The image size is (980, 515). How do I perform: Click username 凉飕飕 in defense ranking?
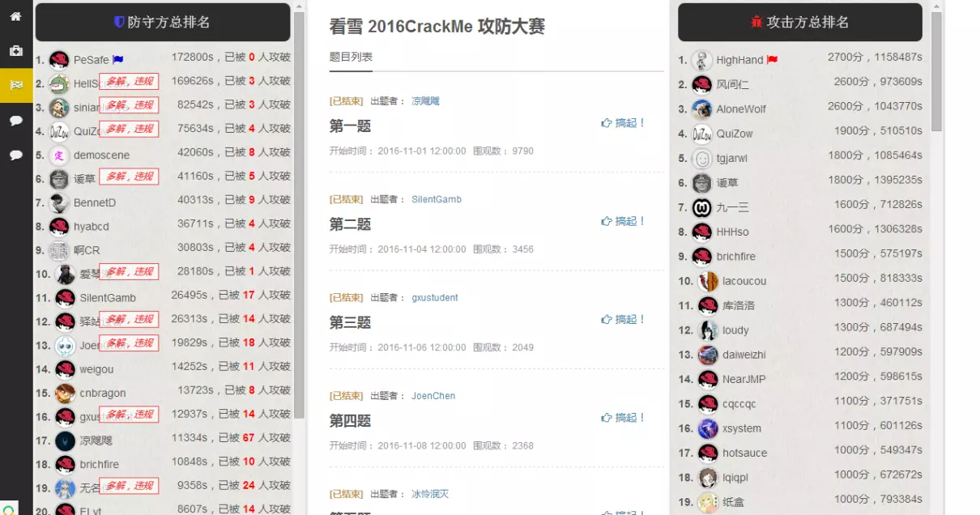pyautogui.click(x=96, y=441)
